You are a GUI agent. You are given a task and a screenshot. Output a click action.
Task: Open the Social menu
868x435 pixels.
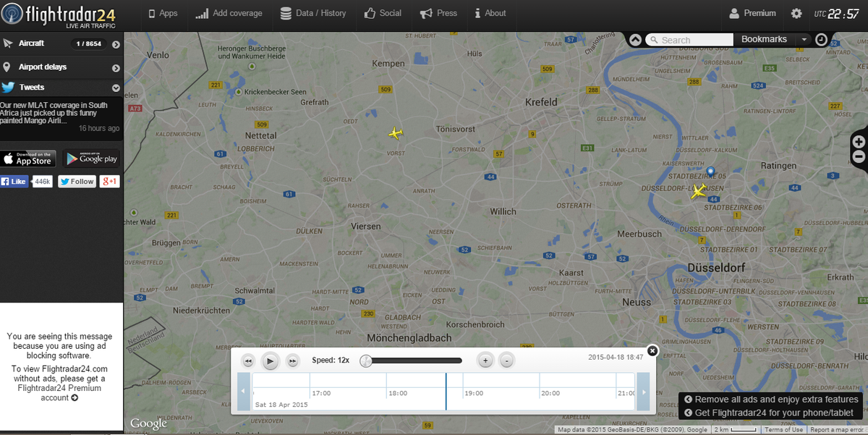pyautogui.click(x=383, y=13)
